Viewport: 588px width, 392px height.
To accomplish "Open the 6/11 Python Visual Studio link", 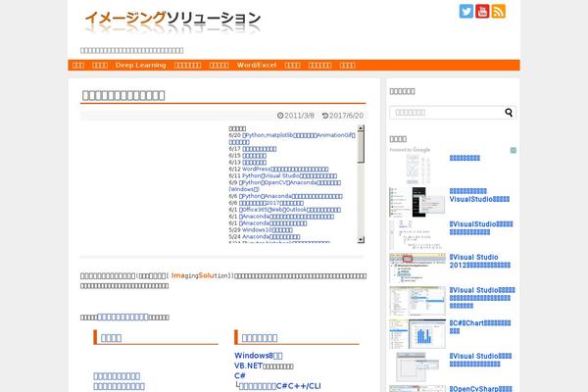I will pos(289,176).
